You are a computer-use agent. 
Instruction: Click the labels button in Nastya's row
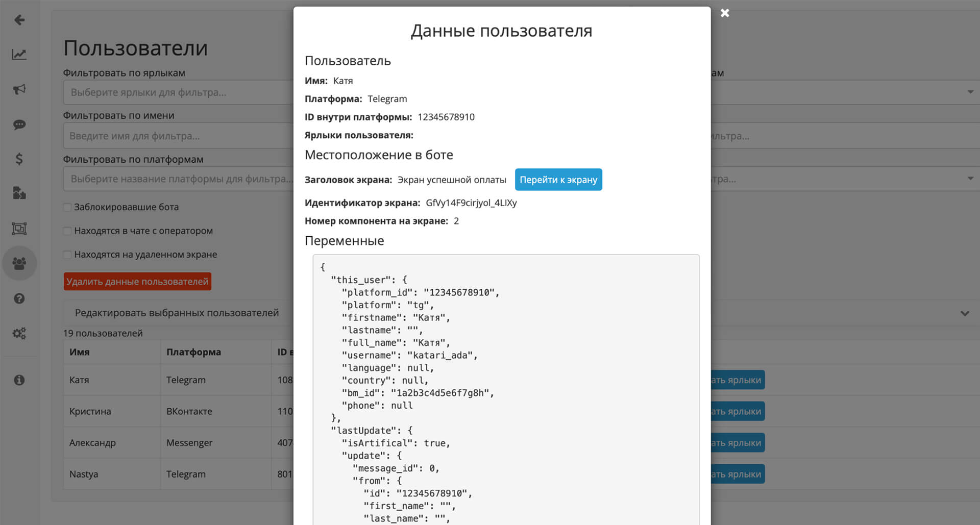click(x=738, y=474)
